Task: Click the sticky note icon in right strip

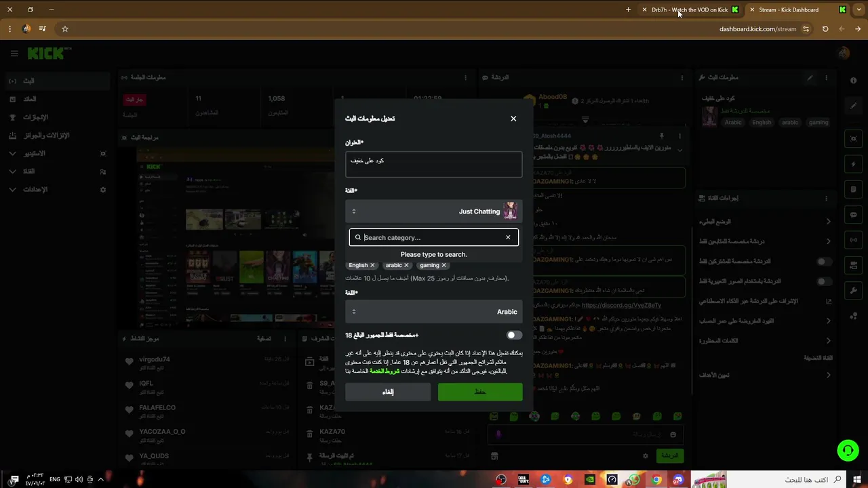Action: pos(854,190)
